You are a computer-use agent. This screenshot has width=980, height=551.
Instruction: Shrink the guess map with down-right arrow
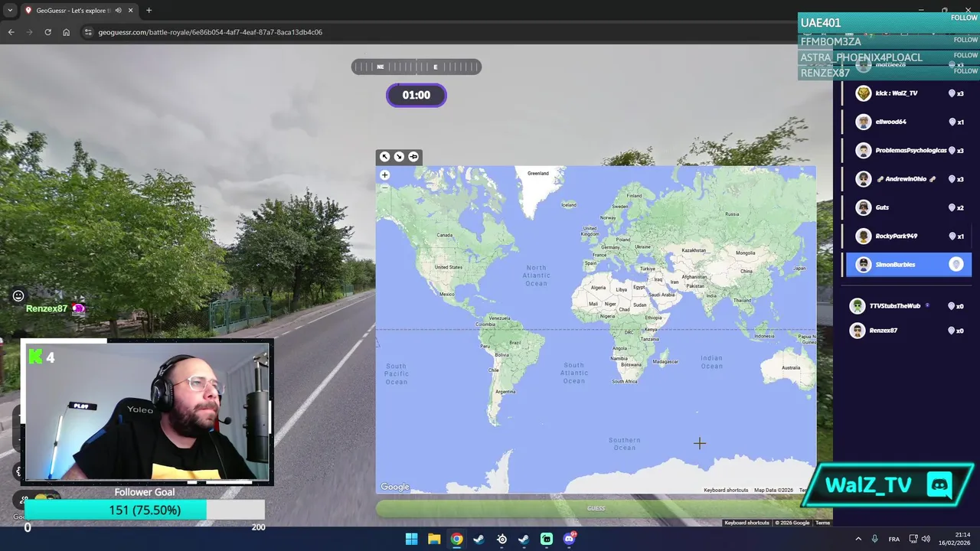coord(399,157)
